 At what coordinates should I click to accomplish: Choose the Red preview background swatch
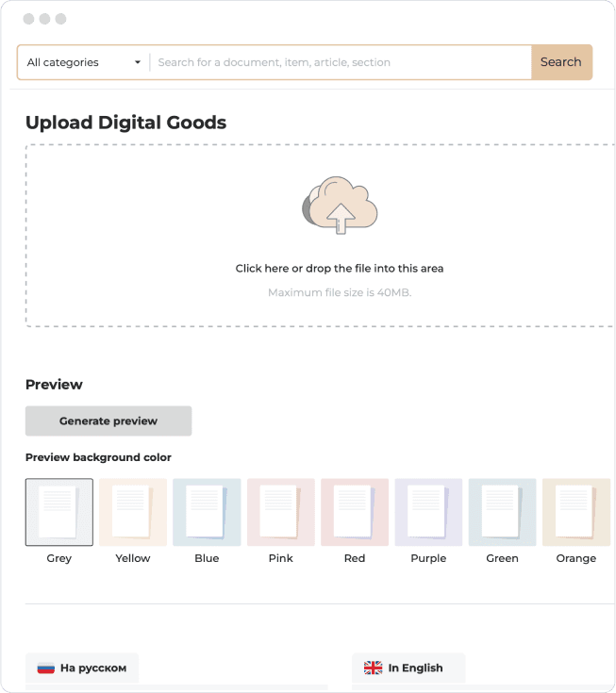click(x=355, y=512)
